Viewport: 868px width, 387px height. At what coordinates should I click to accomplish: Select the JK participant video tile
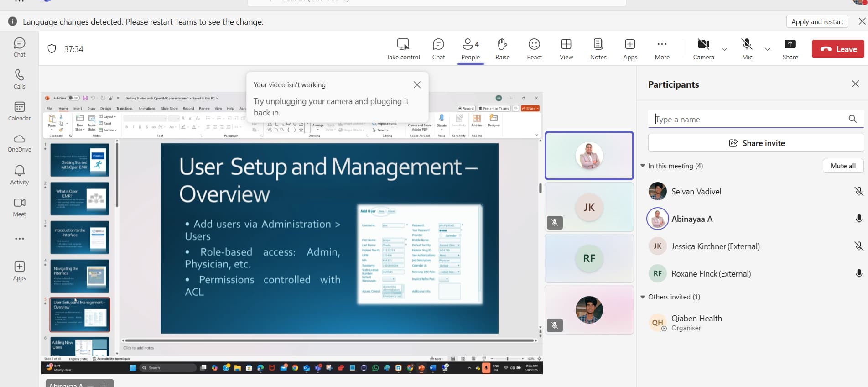tap(589, 207)
